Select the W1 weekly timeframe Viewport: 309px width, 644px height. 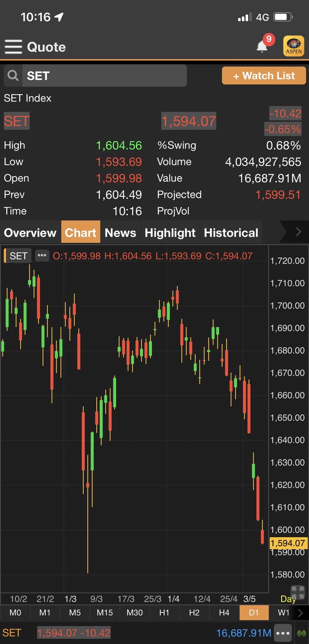click(x=284, y=613)
